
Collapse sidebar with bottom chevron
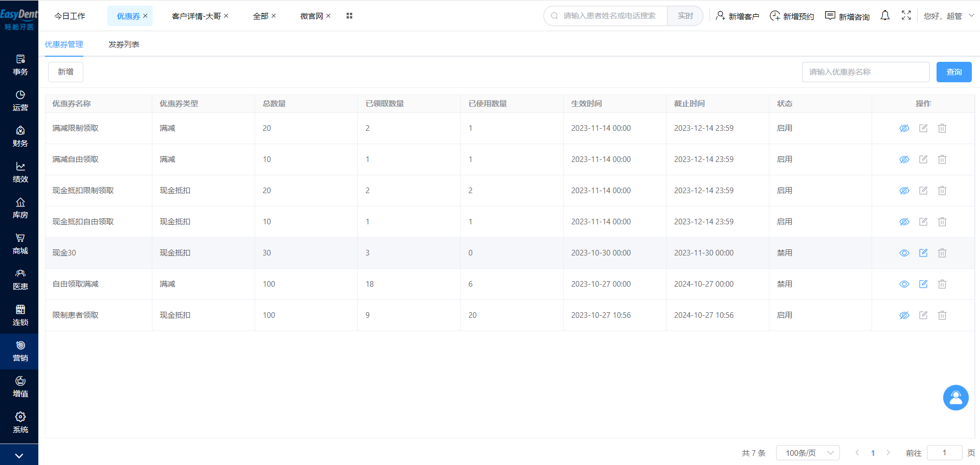tap(19, 455)
